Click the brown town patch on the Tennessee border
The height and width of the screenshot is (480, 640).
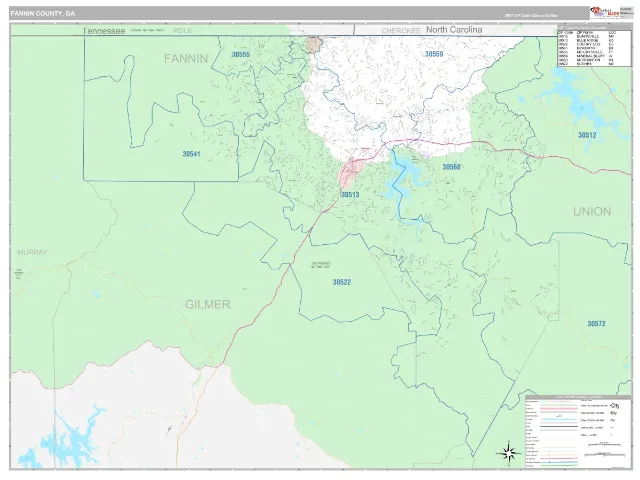point(314,44)
